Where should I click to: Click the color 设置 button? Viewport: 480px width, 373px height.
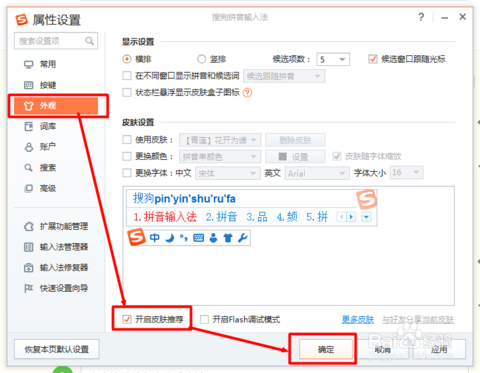pyautogui.click(x=295, y=157)
